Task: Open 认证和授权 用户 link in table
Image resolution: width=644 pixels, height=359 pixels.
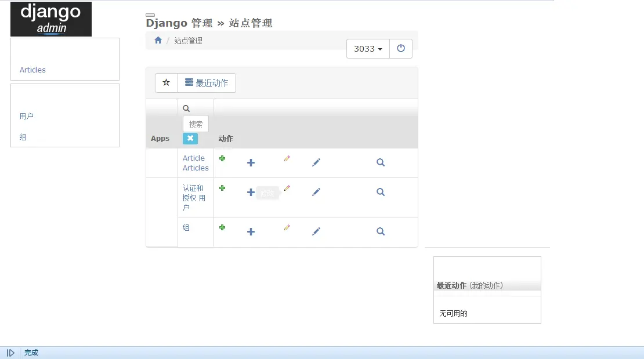Action: [x=194, y=198]
